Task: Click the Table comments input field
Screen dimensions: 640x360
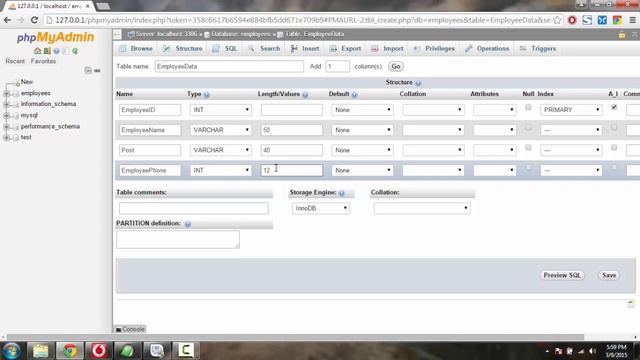Action: tap(193, 208)
